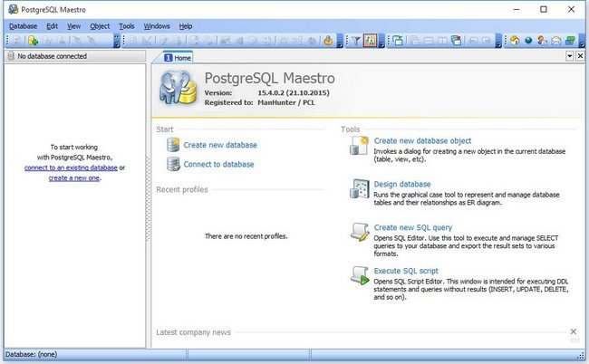
Task: Click the 'Design database' link
Action: pyautogui.click(x=402, y=184)
